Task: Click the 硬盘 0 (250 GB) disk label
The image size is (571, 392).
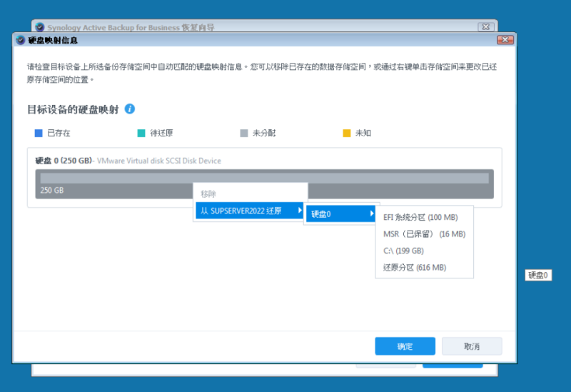Action: [64, 161]
